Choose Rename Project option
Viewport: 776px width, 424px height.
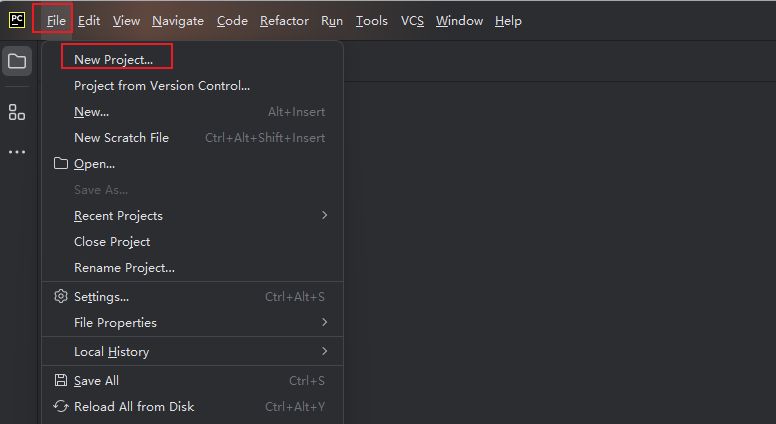124,267
